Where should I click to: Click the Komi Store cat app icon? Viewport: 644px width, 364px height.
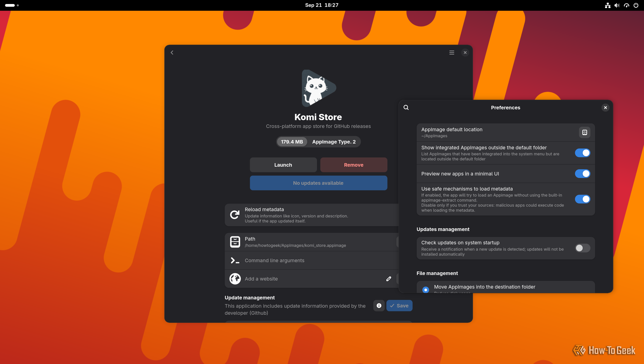pos(318,88)
